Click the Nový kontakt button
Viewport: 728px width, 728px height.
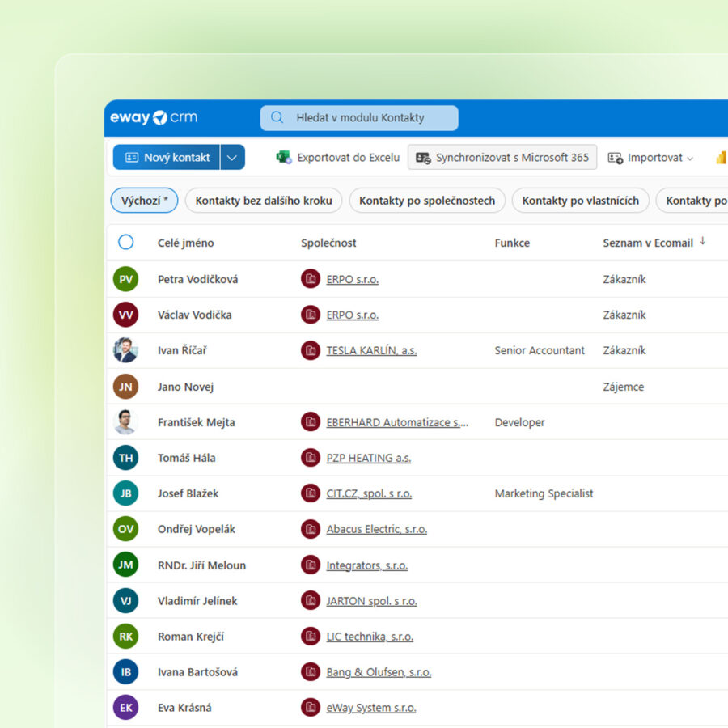click(167, 158)
